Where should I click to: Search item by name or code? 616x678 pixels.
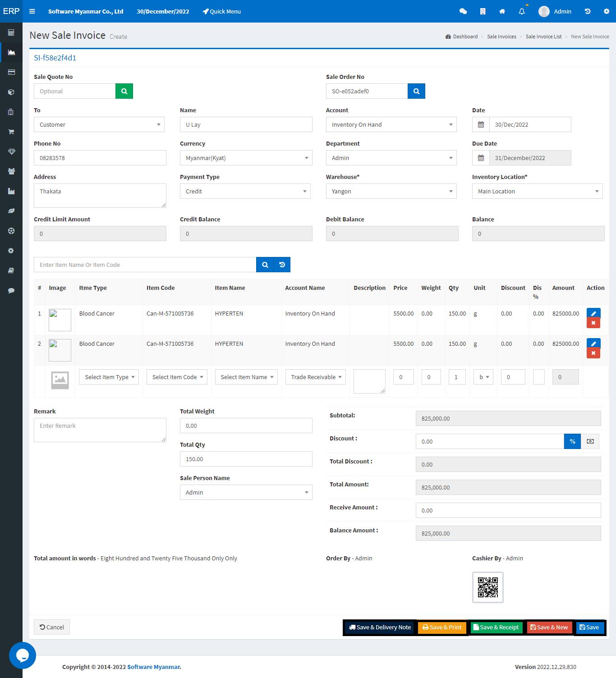(265, 265)
